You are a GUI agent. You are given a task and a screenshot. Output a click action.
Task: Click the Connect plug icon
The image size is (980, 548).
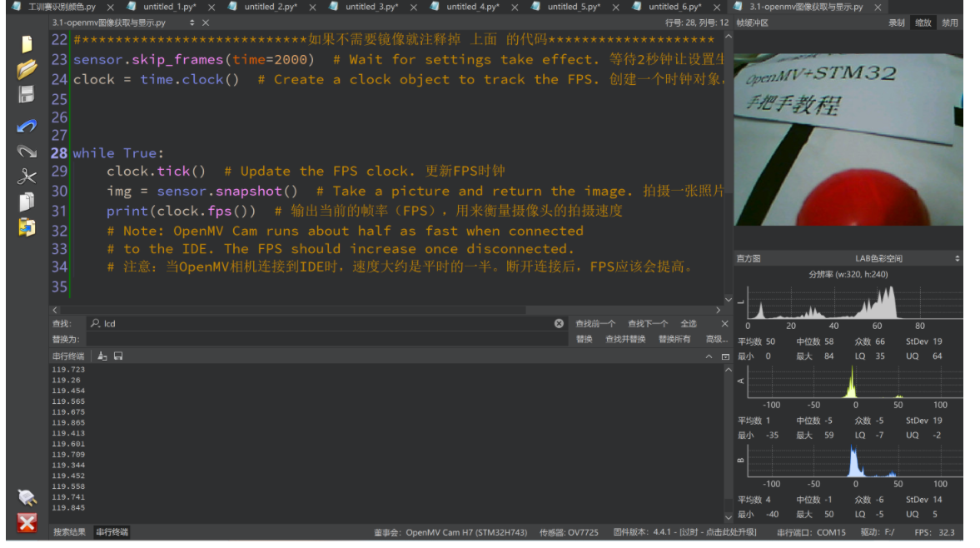[x=27, y=496]
